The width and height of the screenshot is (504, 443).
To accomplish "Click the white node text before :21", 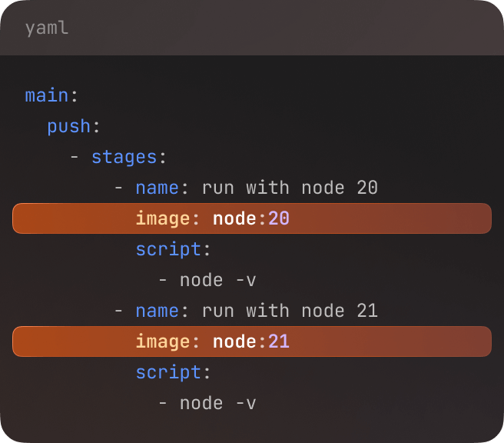I will pos(234,341).
